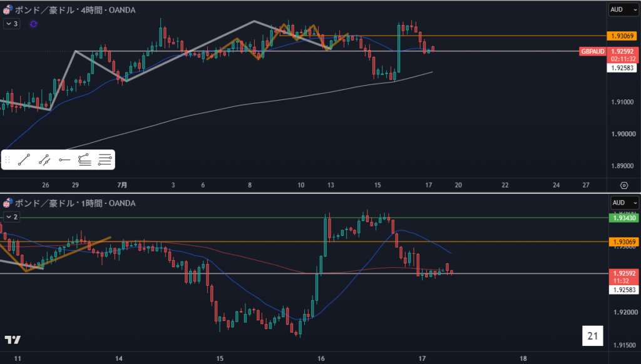Click the ポンド/豪ドル 1時間 OANDA chart title
Screen dimensions: 641x364
tap(75, 203)
